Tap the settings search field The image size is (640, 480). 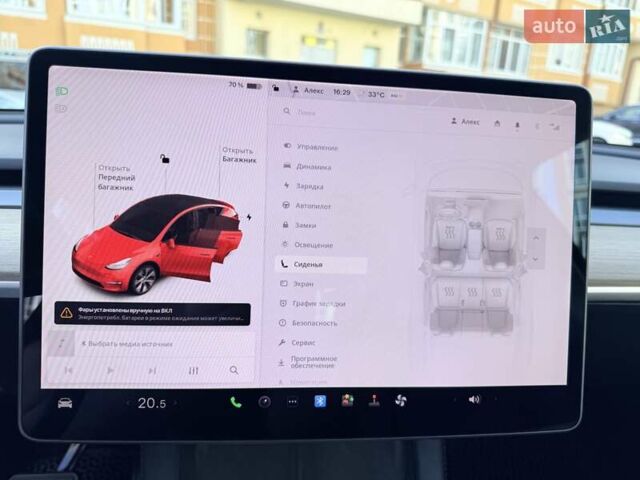350,113
